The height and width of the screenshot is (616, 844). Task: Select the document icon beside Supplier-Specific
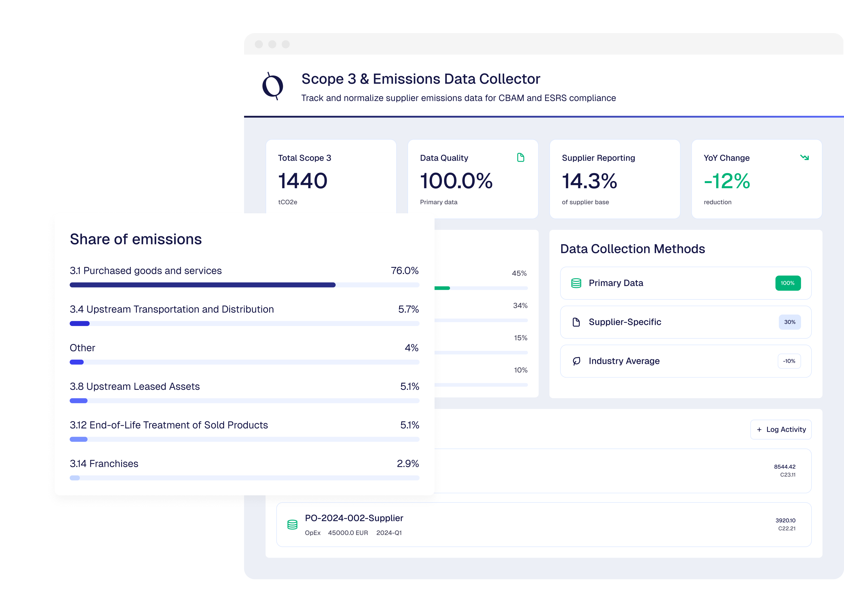(x=576, y=322)
